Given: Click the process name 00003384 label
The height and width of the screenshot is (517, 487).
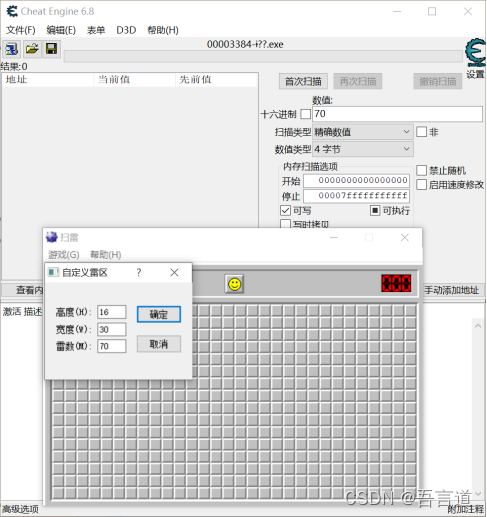Looking at the screenshot, I should click(245, 44).
